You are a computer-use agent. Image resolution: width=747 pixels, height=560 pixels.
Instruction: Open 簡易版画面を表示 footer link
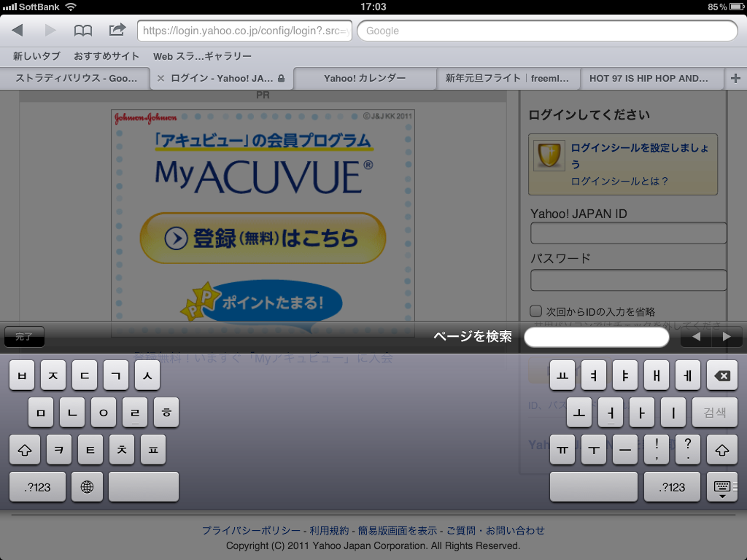pos(398,531)
